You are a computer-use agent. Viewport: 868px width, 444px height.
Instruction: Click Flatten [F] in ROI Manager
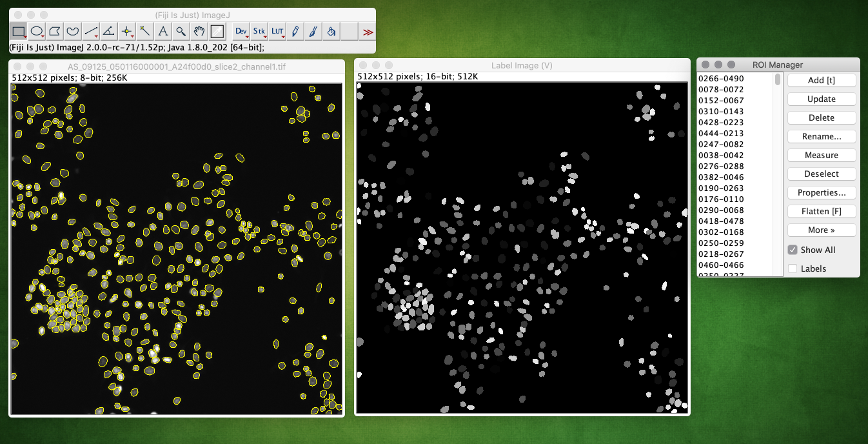tap(822, 211)
